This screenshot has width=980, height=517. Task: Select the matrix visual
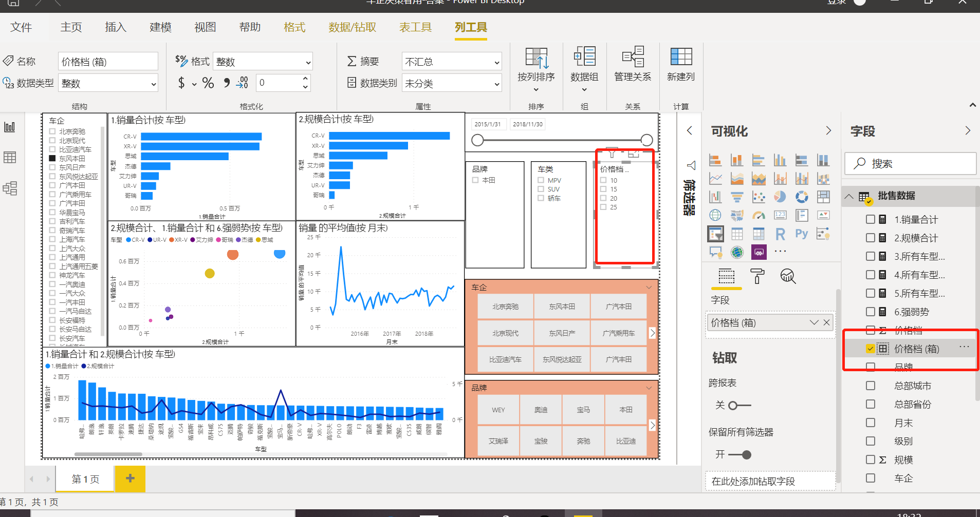[x=759, y=234]
